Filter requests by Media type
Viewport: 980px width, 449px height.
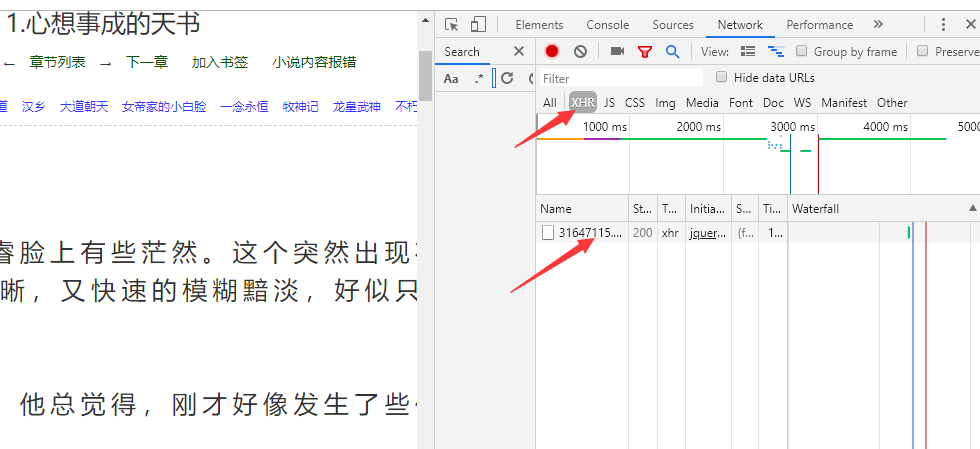(x=702, y=103)
